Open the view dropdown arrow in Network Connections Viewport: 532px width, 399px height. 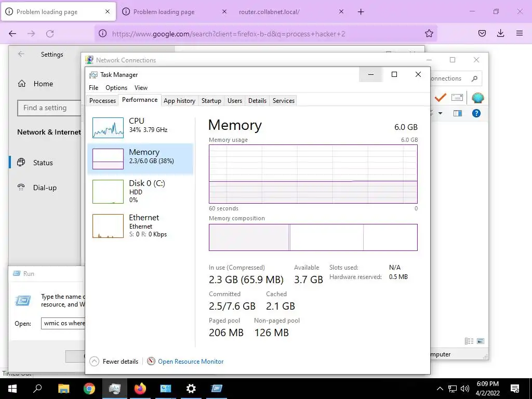point(441,113)
